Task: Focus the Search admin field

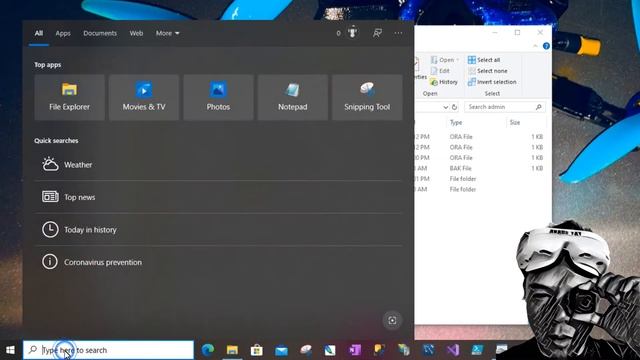Action: coord(504,107)
